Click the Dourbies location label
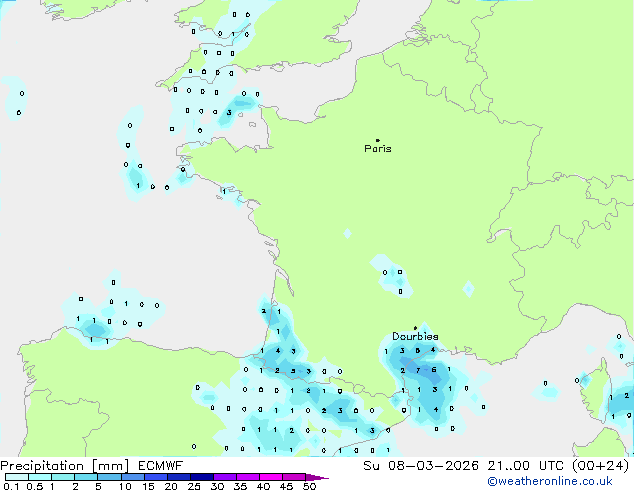634x490 pixels. pos(415,336)
